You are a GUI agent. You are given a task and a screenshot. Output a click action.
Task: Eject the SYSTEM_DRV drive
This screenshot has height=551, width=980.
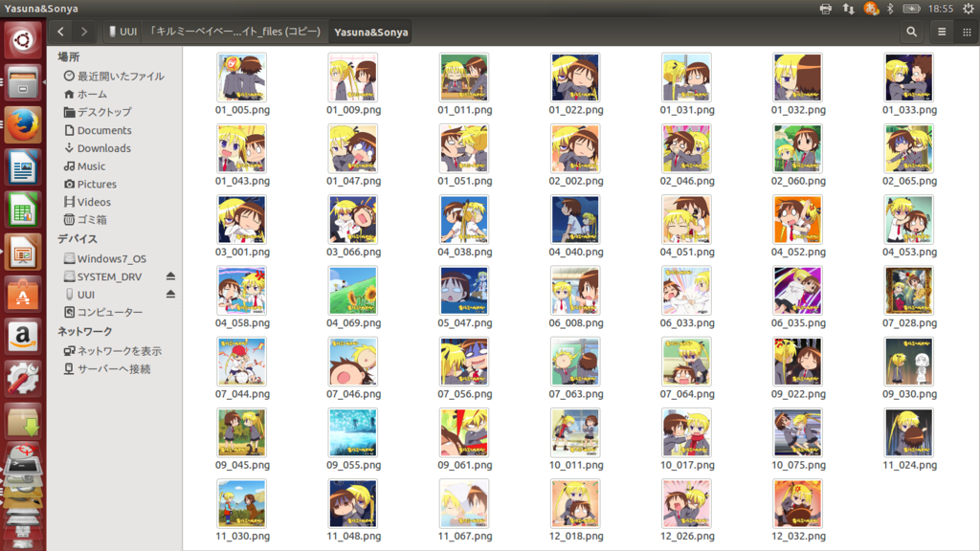(x=170, y=276)
